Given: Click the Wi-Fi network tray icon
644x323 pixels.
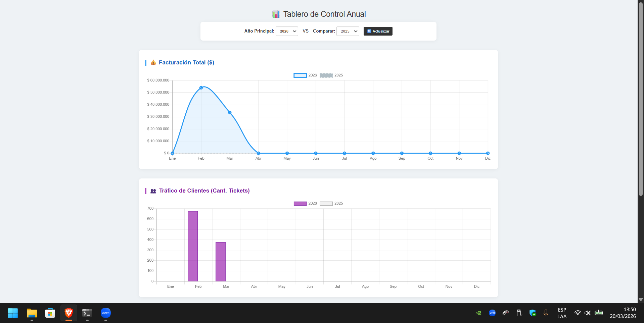Looking at the screenshot, I should (578, 313).
